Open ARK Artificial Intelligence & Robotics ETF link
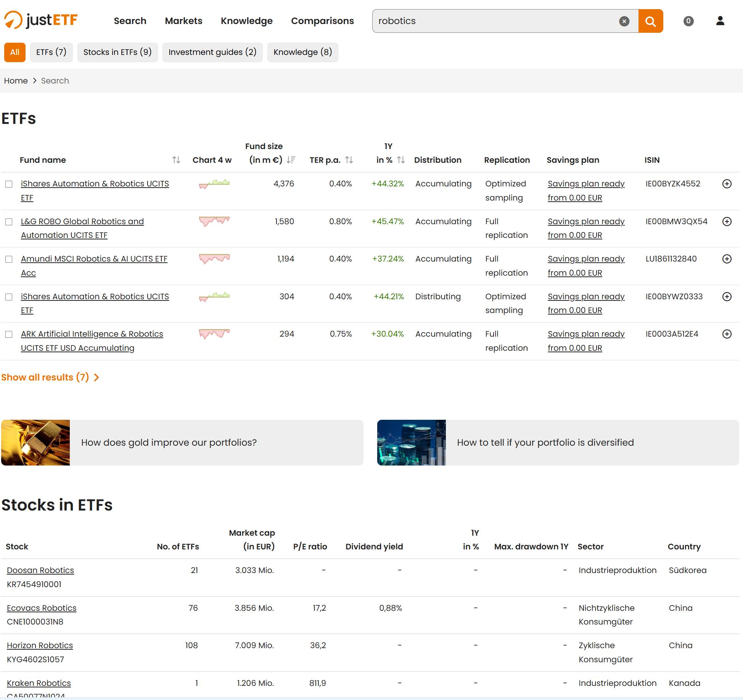 pyautogui.click(x=92, y=341)
